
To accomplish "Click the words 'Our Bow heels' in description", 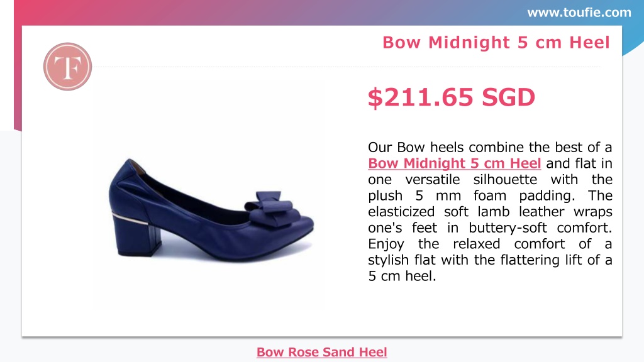I will 416,147.
